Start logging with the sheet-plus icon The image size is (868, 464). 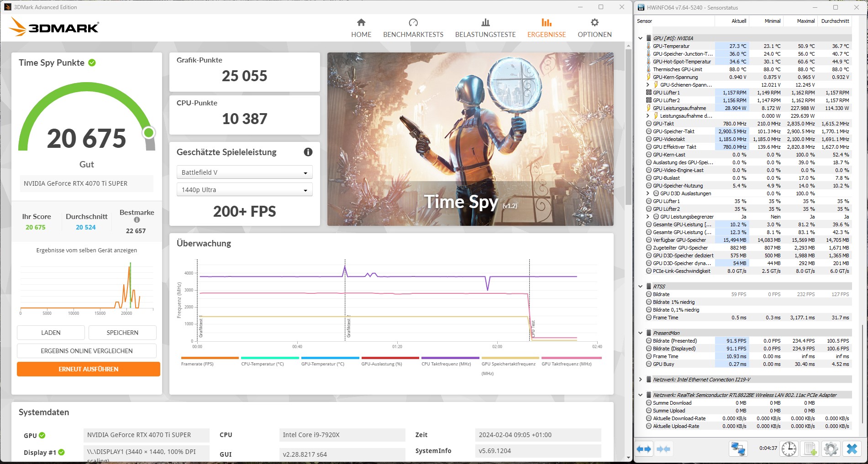(810, 449)
